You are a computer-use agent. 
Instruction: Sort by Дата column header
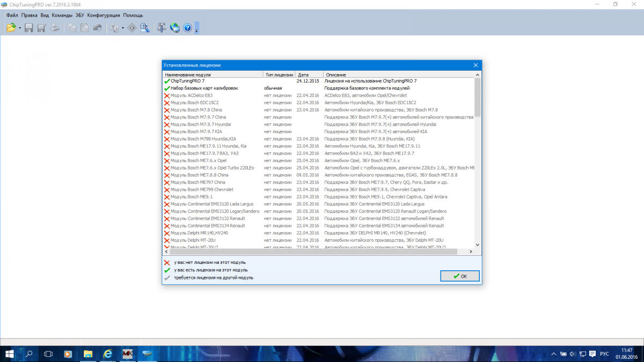pyautogui.click(x=309, y=75)
